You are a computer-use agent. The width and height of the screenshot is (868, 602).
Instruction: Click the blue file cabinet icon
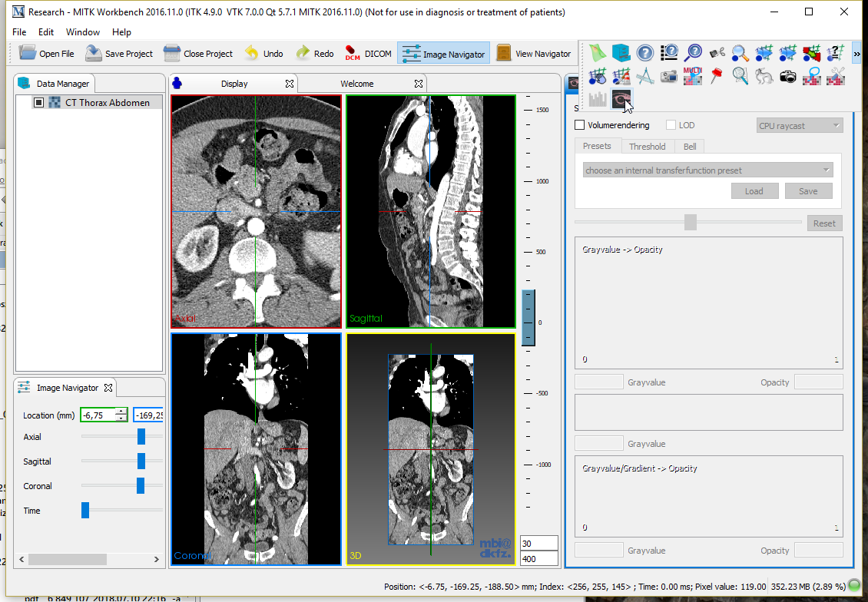pos(621,52)
